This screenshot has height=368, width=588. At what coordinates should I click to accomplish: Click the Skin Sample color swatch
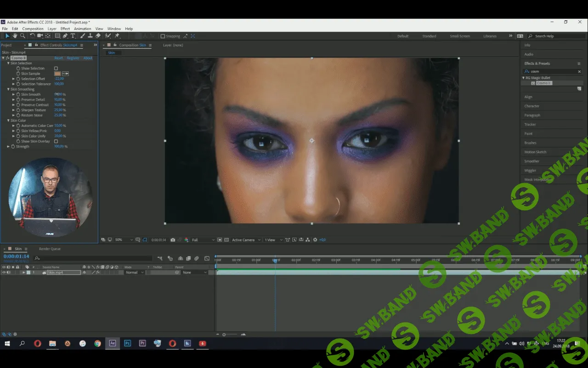point(57,74)
